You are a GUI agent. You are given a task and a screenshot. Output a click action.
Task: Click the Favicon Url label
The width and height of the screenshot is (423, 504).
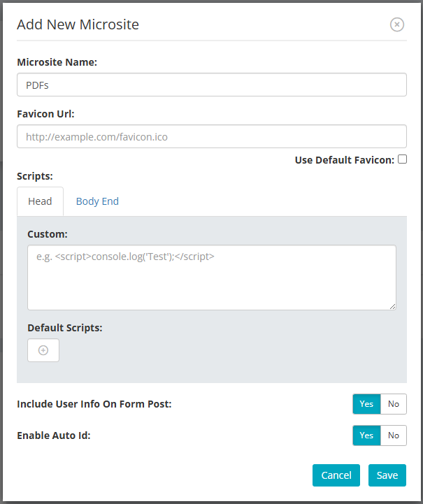point(45,114)
